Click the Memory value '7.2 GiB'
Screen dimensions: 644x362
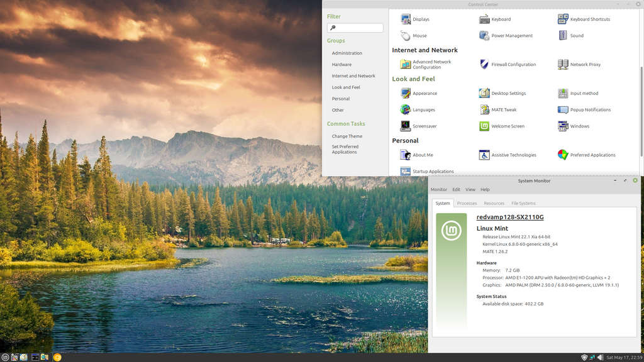pos(513,270)
